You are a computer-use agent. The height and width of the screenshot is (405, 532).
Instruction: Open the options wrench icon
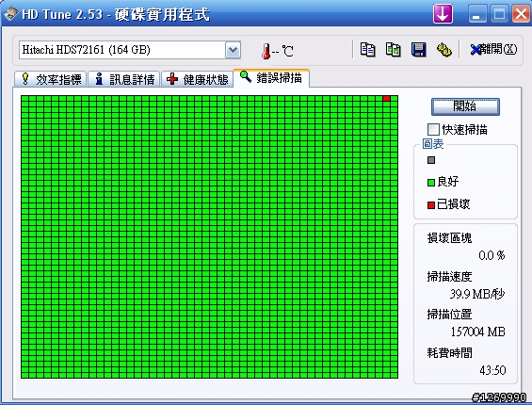pyautogui.click(x=444, y=50)
